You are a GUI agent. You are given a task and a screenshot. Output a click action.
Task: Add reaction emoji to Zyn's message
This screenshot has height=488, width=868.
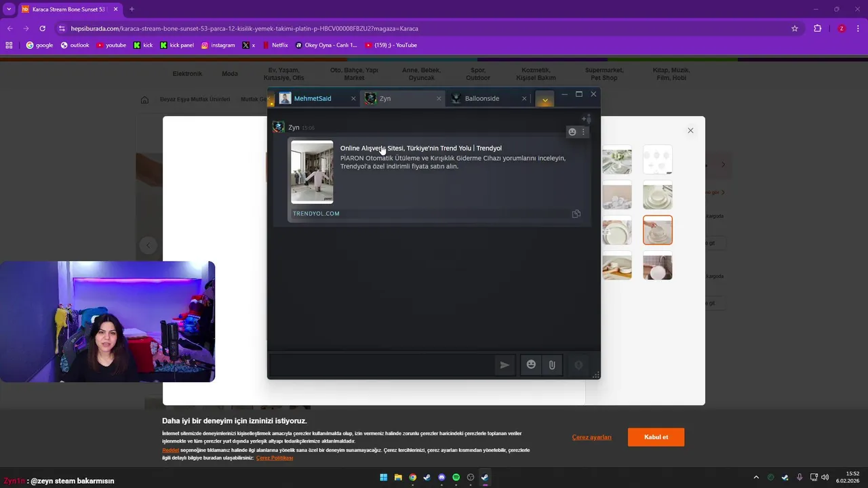[572, 132]
